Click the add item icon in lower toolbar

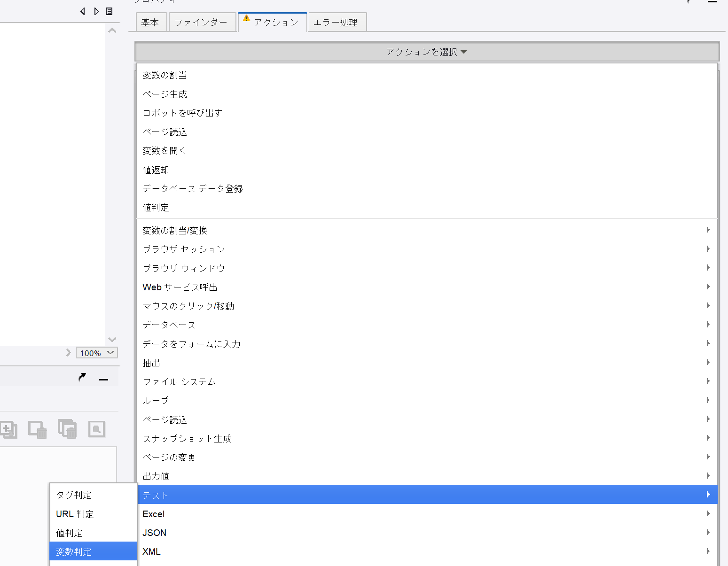[9, 429]
